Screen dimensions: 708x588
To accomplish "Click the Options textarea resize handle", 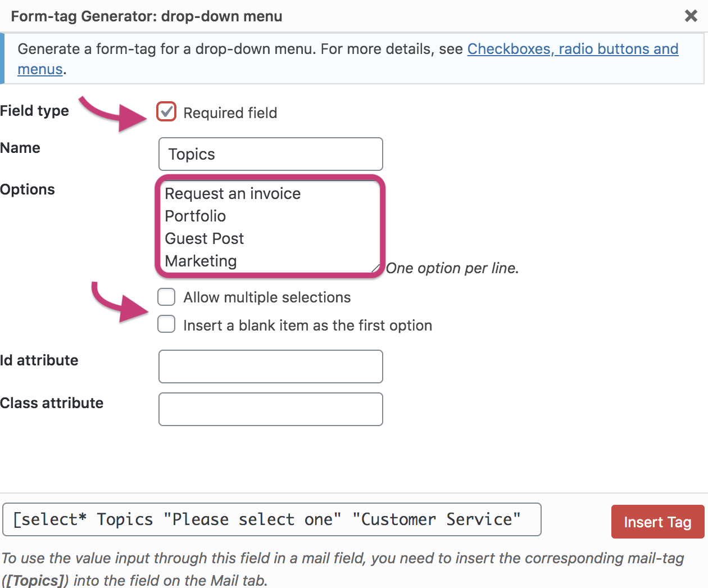I will [376, 268].
